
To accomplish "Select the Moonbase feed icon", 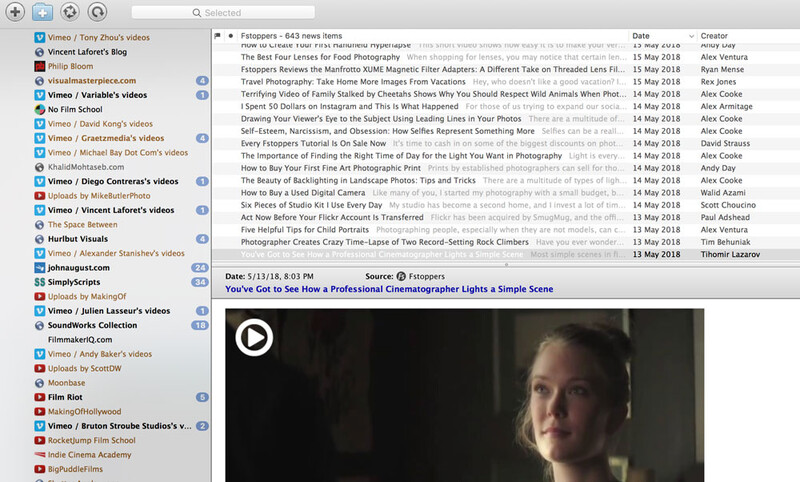I will click(39, 383).
